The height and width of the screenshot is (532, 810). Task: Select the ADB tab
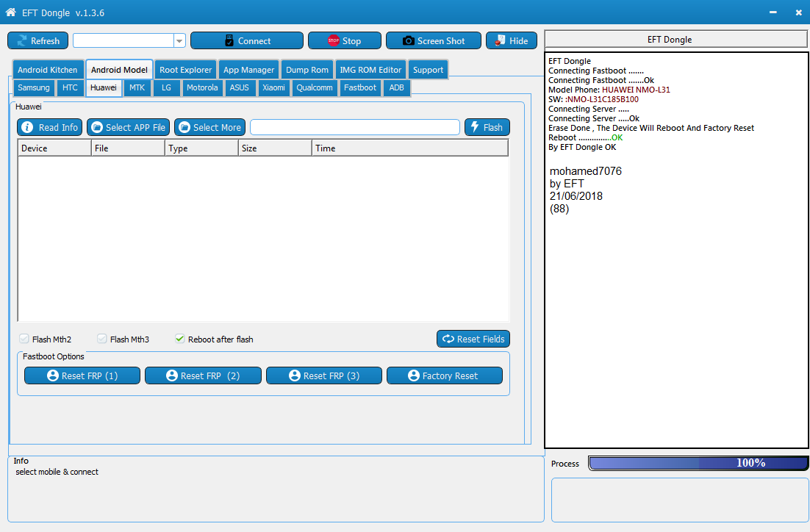coord(397,87)
